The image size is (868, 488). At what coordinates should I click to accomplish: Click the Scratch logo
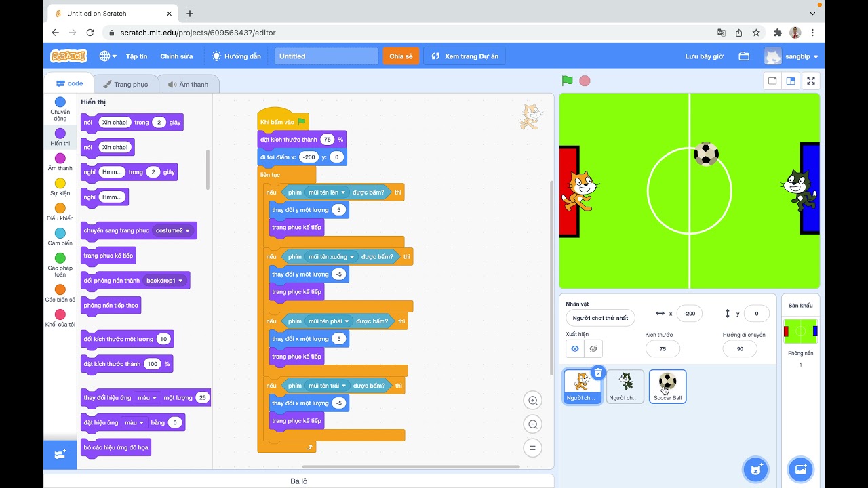click(x=68, y=56)
